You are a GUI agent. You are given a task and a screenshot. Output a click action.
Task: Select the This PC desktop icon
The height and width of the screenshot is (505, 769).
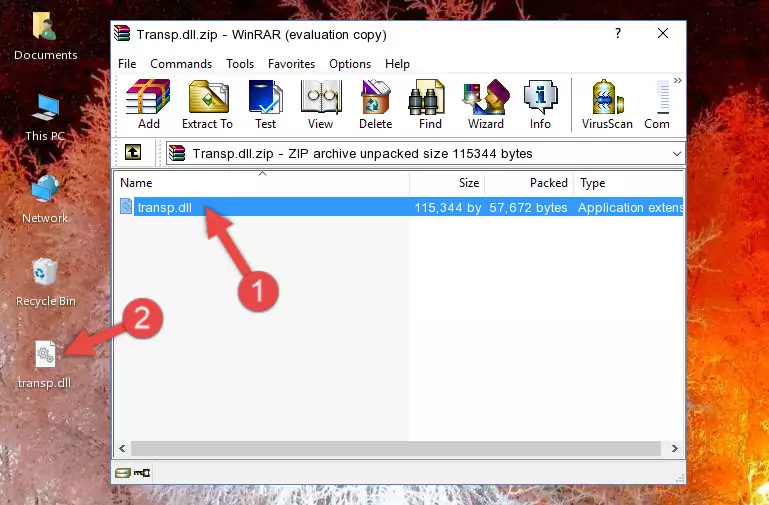[x=45, y=118]
